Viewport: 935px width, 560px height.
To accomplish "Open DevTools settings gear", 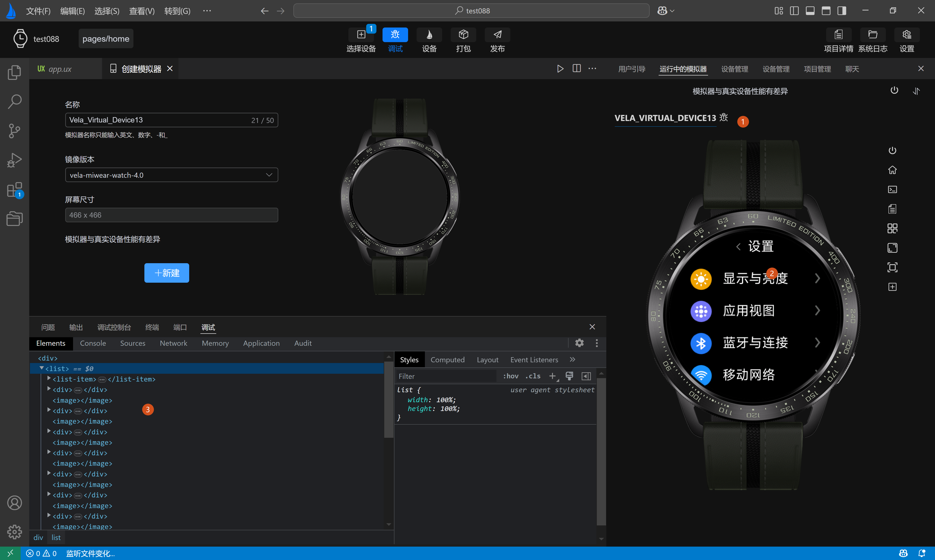I will point(579,343).
